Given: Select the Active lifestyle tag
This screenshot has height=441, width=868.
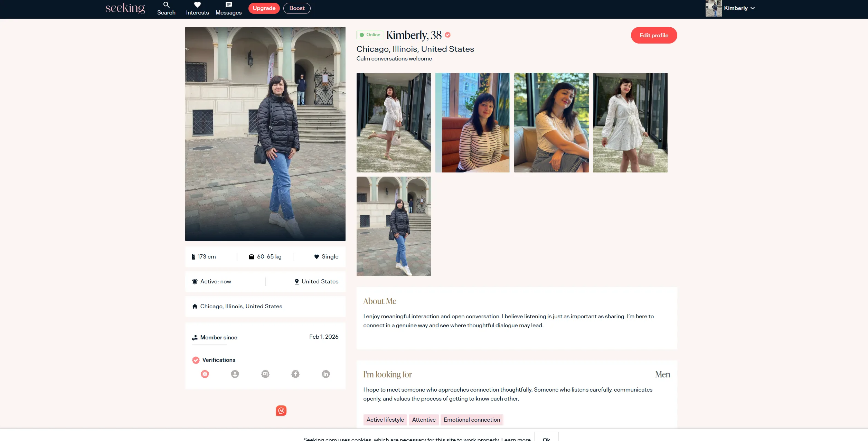Looking at the screenshot, I should tap(385, 420).
